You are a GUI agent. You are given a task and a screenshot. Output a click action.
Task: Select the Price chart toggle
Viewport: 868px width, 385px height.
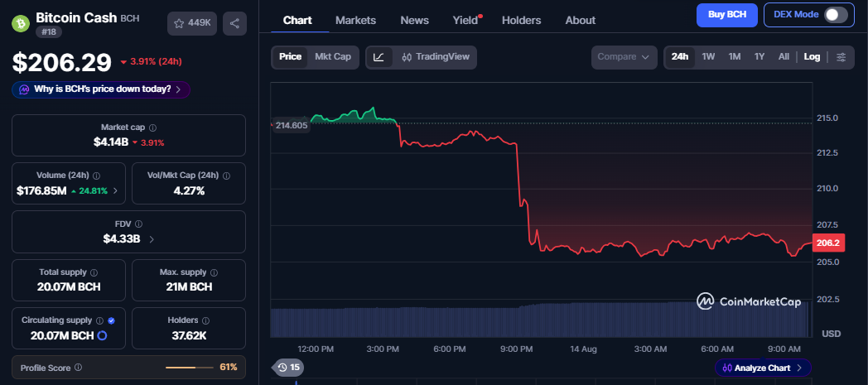[290, 57]
